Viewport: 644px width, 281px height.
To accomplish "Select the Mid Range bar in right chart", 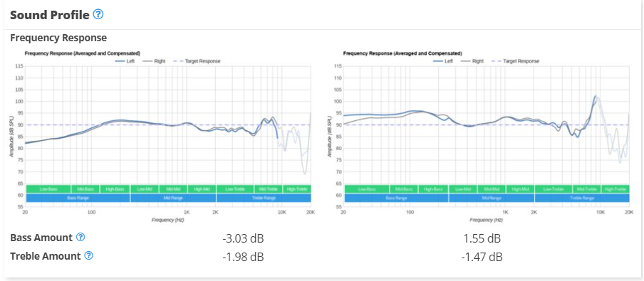I will pyautogui.click(x=492, y=198).
